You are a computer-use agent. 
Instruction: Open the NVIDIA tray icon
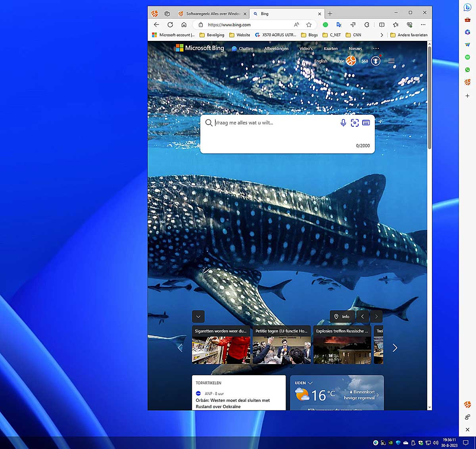pyautogui.click(x=390, y=443)
